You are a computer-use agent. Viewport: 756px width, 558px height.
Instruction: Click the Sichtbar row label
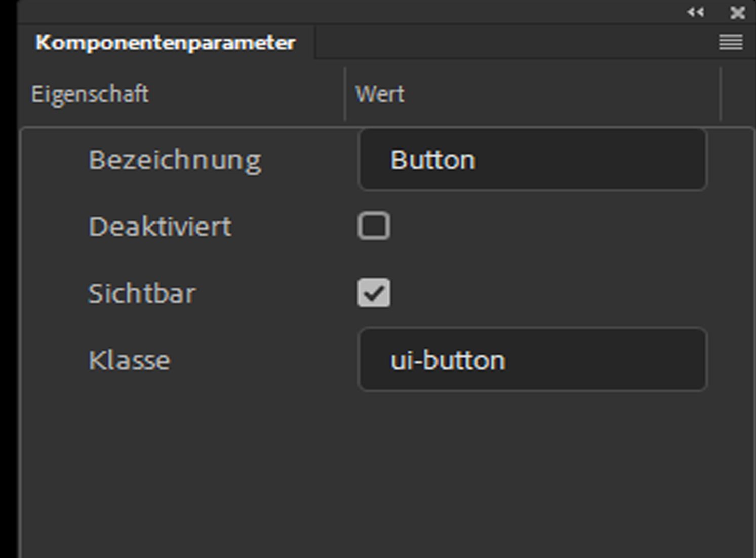click(x=142, y=293)
